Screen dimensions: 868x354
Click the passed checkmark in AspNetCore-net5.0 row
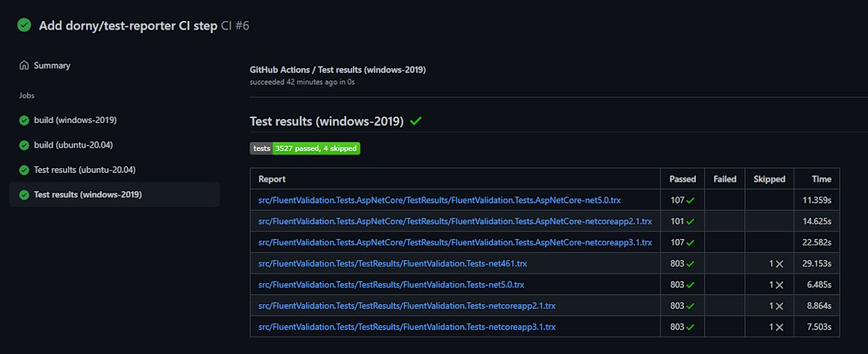pyautogui.click(x=690, y=201)
